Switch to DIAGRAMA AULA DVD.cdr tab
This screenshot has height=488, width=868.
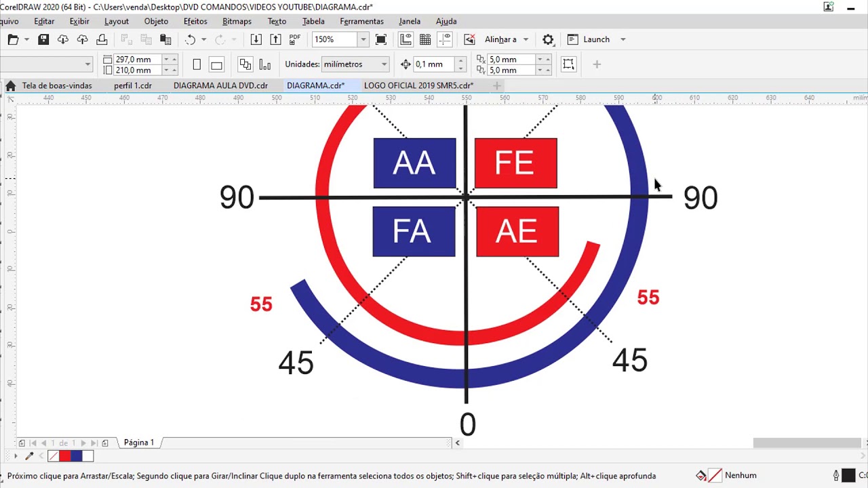click(x=220, y=86)
